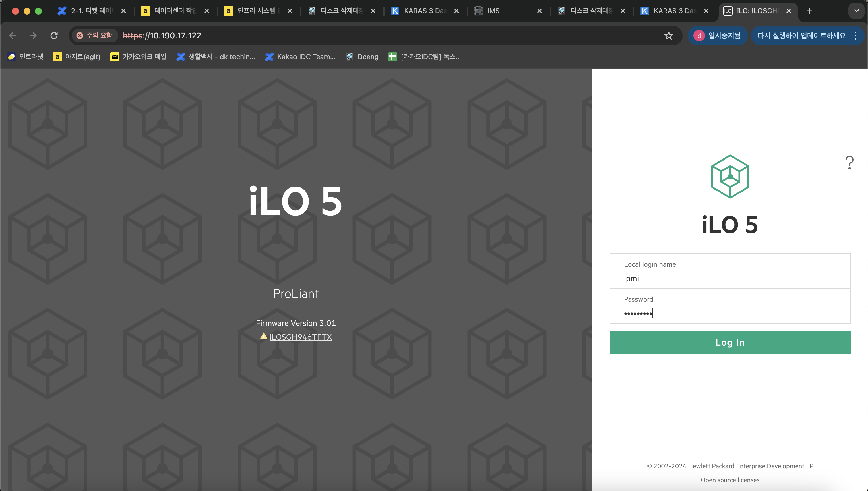Open the Kakao IDC Team bookmark
The height and width of the screenshot is (491, 868).
300,57
